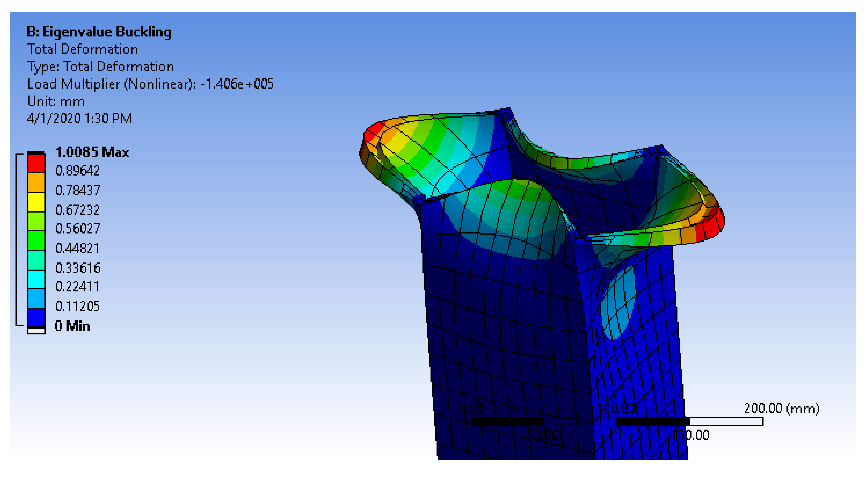
Task: Click the cyan legend color band
Action: [36, 279]
